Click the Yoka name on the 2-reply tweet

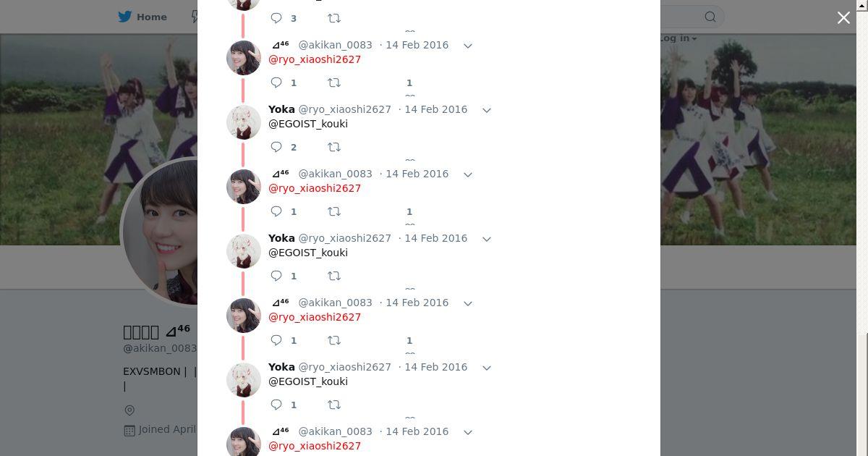tap(281, 109)
